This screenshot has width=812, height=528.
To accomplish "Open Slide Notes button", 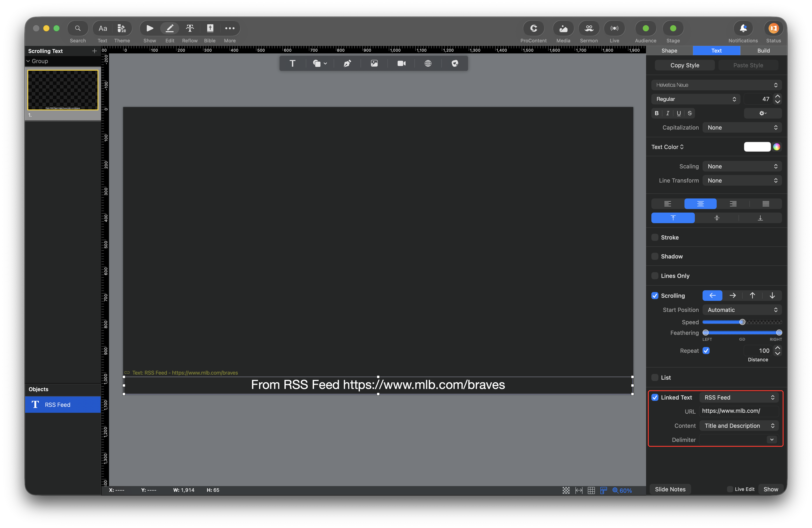I will point(670,489).
